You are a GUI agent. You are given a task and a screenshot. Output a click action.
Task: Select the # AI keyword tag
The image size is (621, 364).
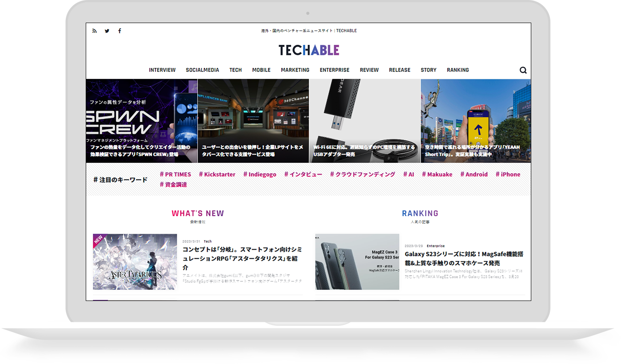[409, 174]
